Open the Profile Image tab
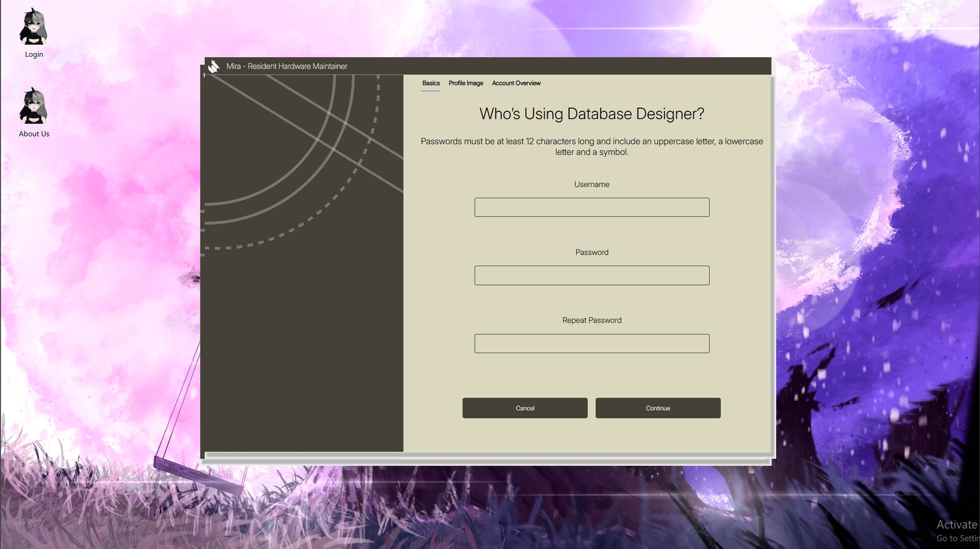Screen dimensions: 980x549 point(465,83)
